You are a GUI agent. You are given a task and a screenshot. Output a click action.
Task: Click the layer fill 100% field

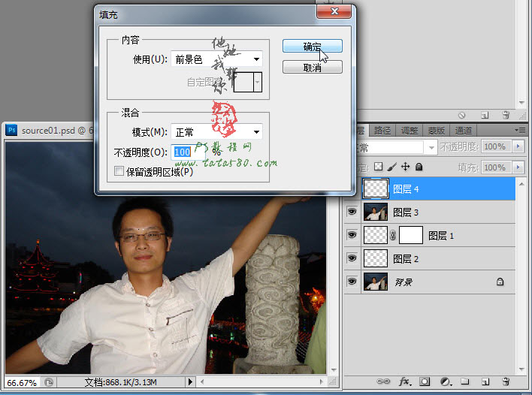click(x=497, y=167)
